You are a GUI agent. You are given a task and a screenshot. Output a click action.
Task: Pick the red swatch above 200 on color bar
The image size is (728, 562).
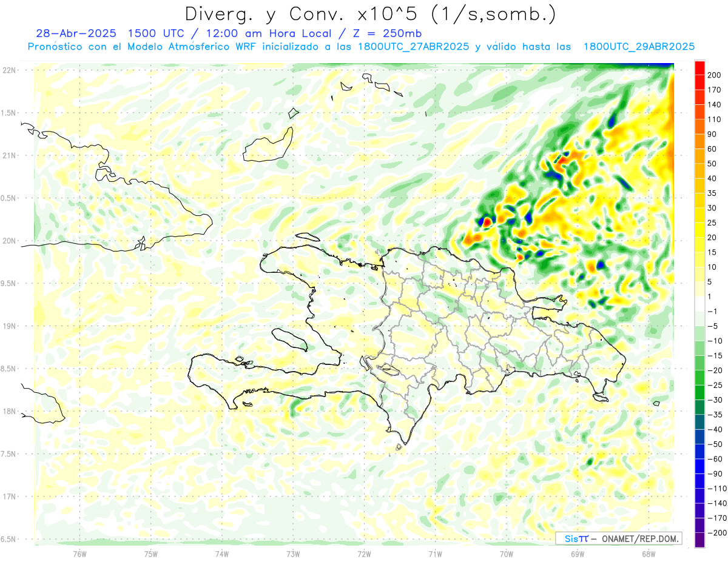[699, 68]
